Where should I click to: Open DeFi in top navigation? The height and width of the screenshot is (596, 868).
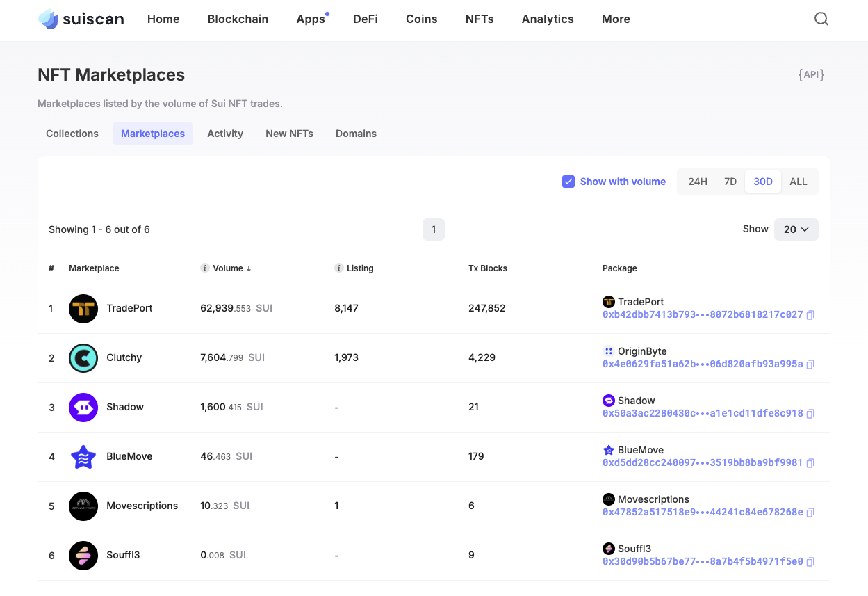(x=366, y=19)
